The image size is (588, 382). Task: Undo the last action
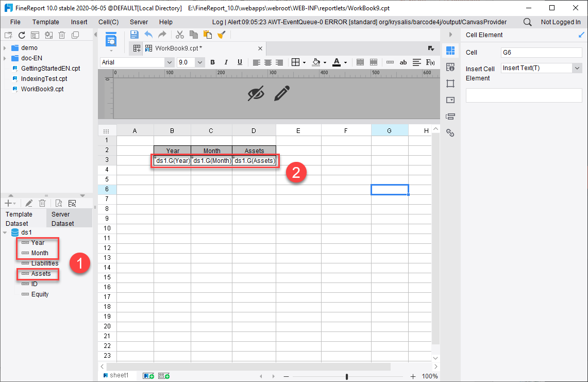[148, 35]
